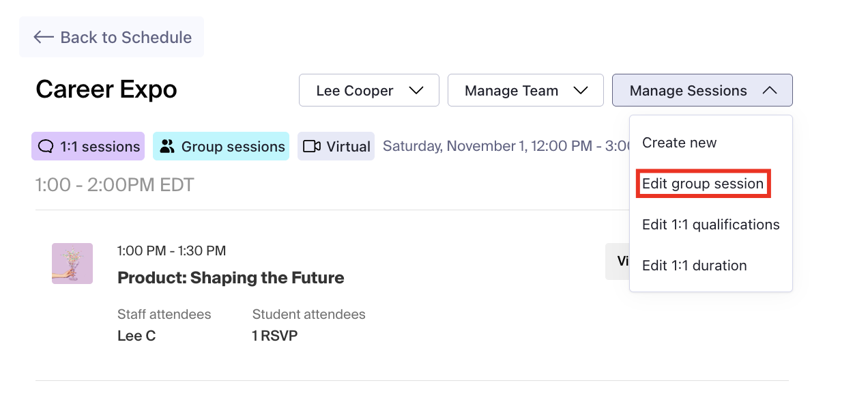Click the back arrow icon
This screenshot has height=396, width=868.
point(44,37)
